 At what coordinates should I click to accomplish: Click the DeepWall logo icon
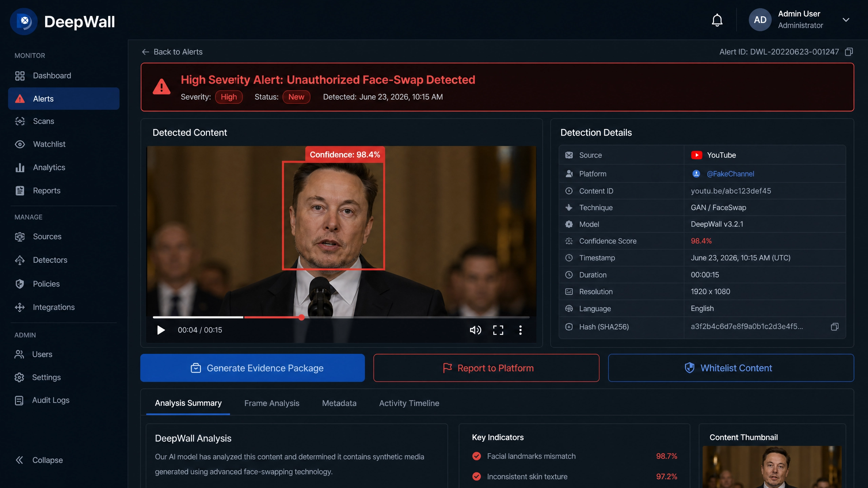pyautogui.click(x=24, y=21)
